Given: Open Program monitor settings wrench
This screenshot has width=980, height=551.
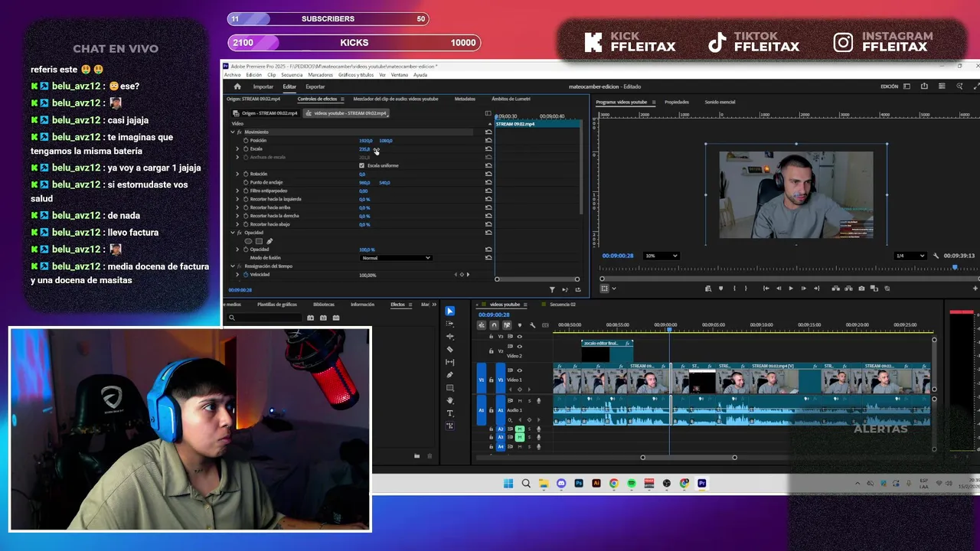Looking at the screenshot, I should click(x=936, y=256).
